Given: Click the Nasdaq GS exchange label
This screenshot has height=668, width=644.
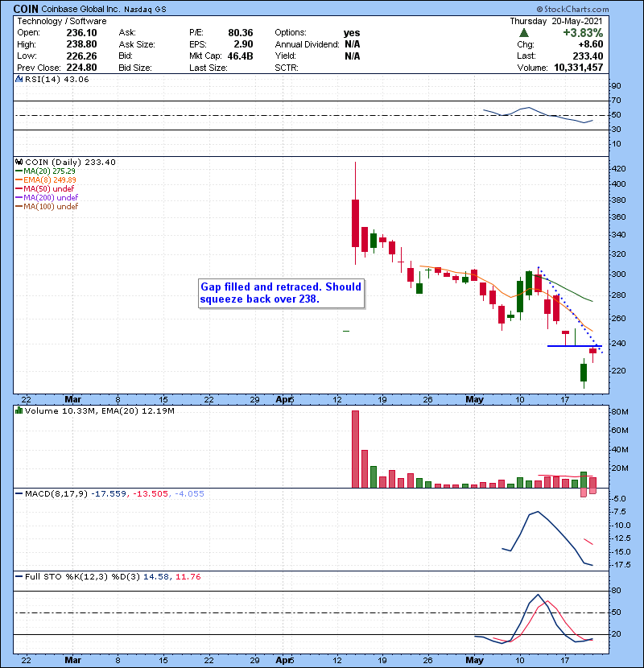Looking at the screenshot, I should (145, 9).
